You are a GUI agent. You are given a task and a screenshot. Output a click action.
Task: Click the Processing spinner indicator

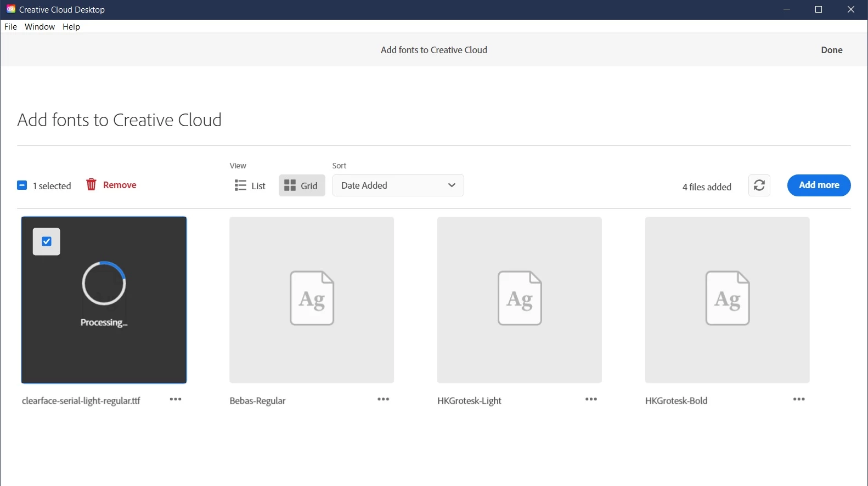[104, 283]
